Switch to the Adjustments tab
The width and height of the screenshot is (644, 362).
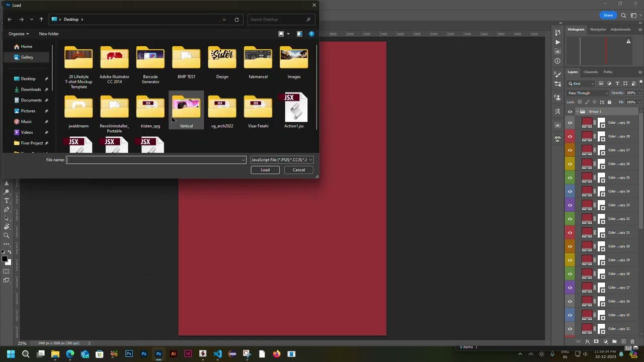tap(620, 29)
